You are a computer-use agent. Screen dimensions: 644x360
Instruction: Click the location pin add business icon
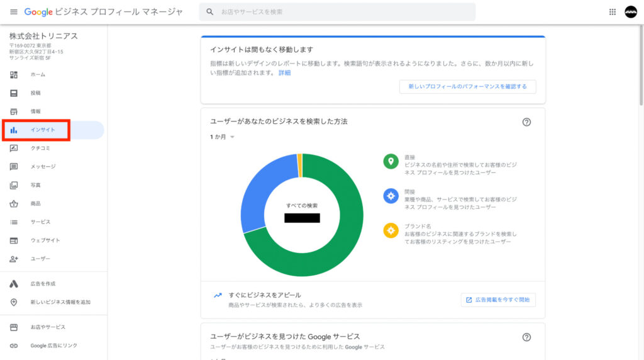pyautogui.click(x=14, y=302)
